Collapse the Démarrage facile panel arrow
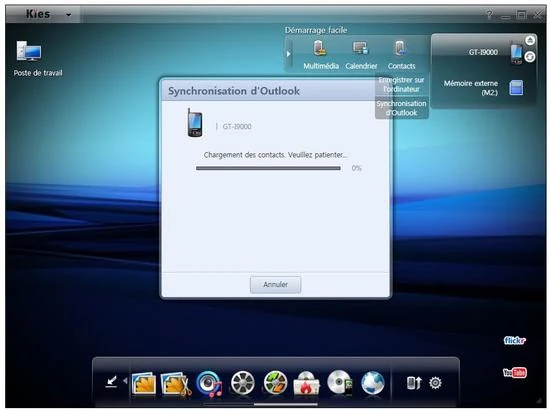Viewport: 550px width, 411px height. point(289,54)
